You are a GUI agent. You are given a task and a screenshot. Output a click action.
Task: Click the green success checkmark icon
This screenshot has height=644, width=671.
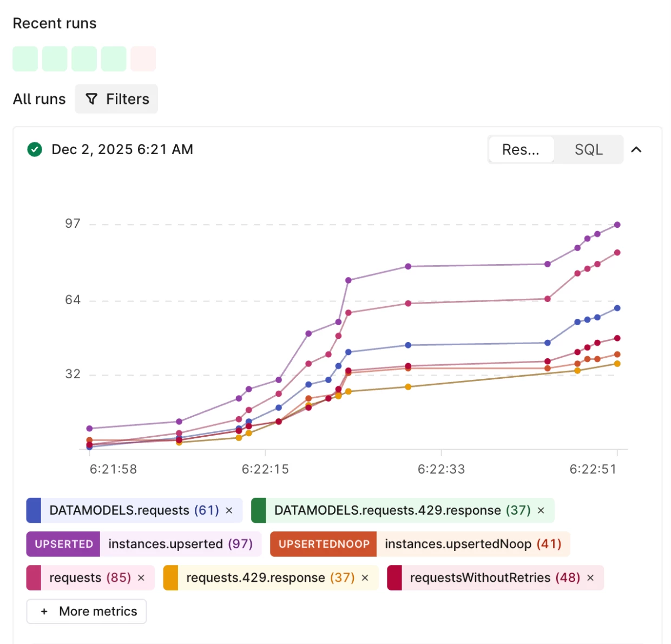pyautogui.click(x=35, y=149)
